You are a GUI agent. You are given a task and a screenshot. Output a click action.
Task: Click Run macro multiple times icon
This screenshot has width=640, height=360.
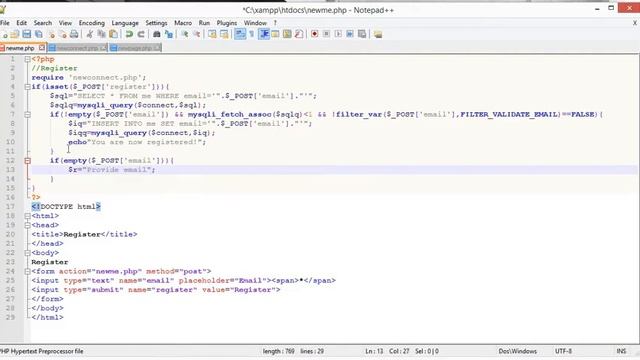coord(350,34)
